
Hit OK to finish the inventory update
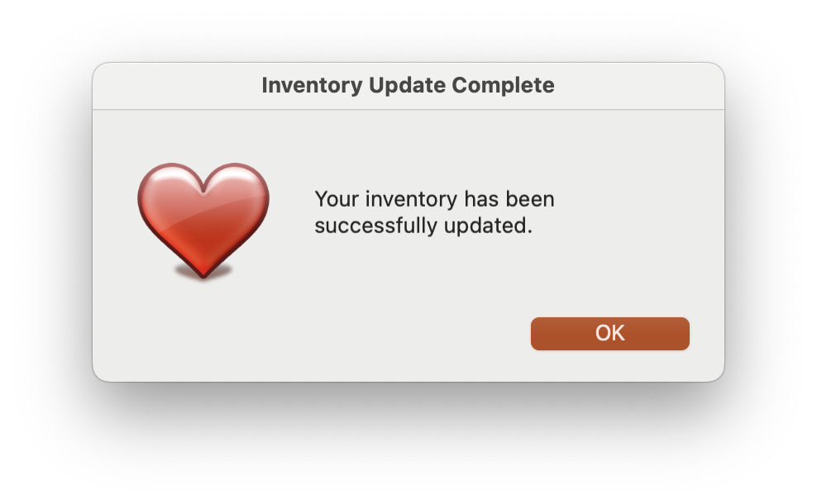(x=609, y=333)
